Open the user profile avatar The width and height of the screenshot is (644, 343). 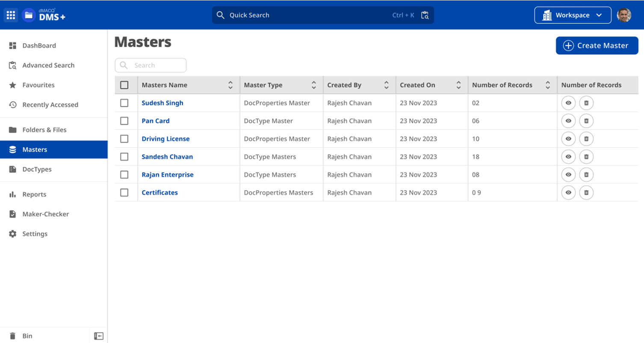pyautogui.click(x=624, y=15)
